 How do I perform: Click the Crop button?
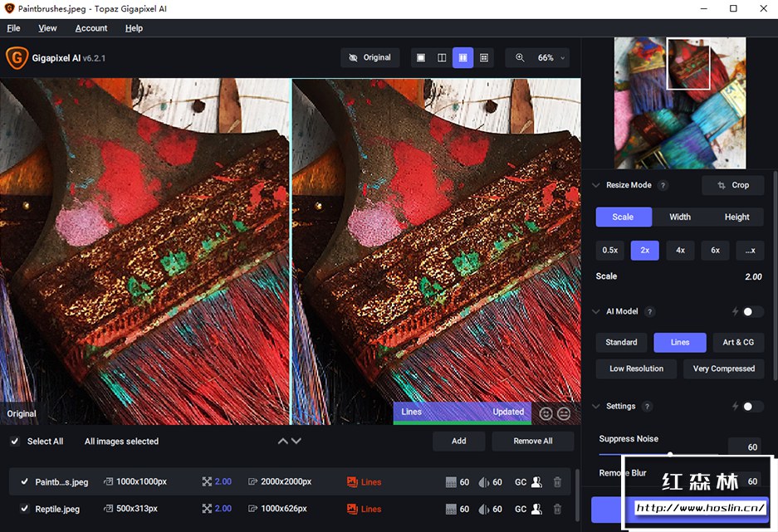[732, 185]
